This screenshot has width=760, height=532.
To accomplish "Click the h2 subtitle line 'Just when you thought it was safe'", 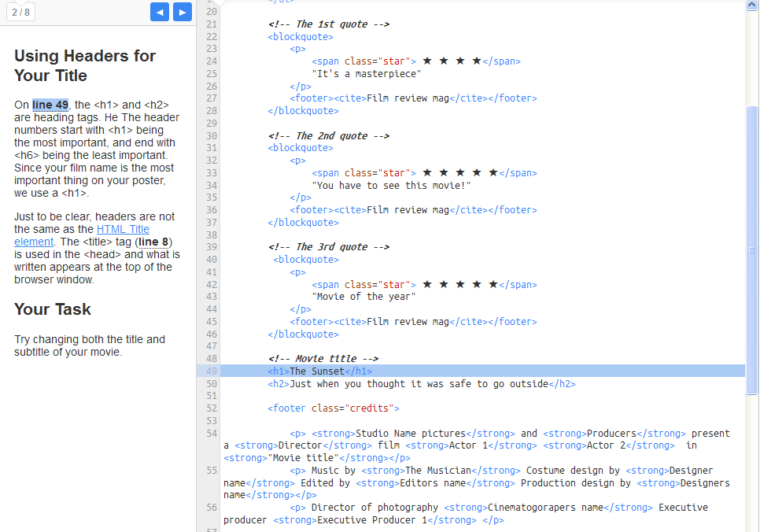I will 422,383.
